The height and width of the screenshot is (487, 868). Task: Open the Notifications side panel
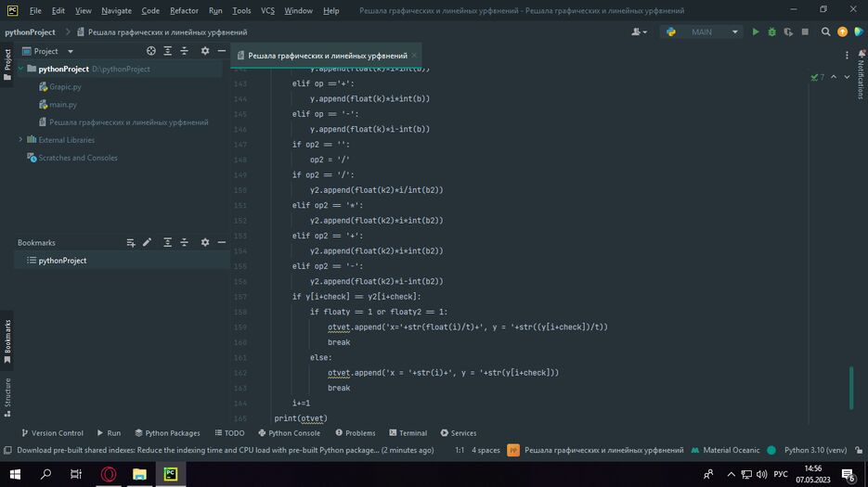tap(861, 73)
